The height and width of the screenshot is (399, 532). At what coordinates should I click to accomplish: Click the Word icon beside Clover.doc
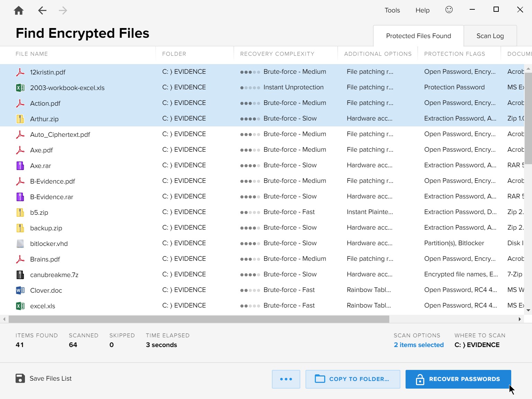tap(20, 290)
